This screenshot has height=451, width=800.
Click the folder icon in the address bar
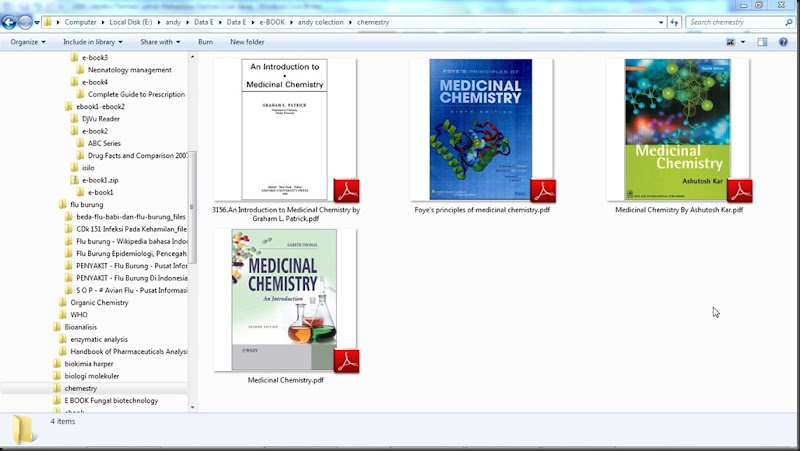(x=47, y=22)
